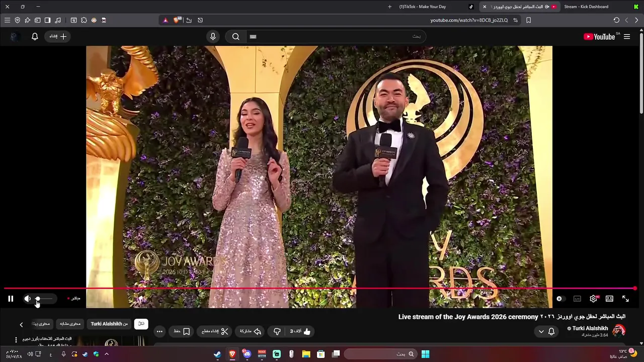Click the youtube.com address bar URL
644x362 pixels.
pos(469,20)
